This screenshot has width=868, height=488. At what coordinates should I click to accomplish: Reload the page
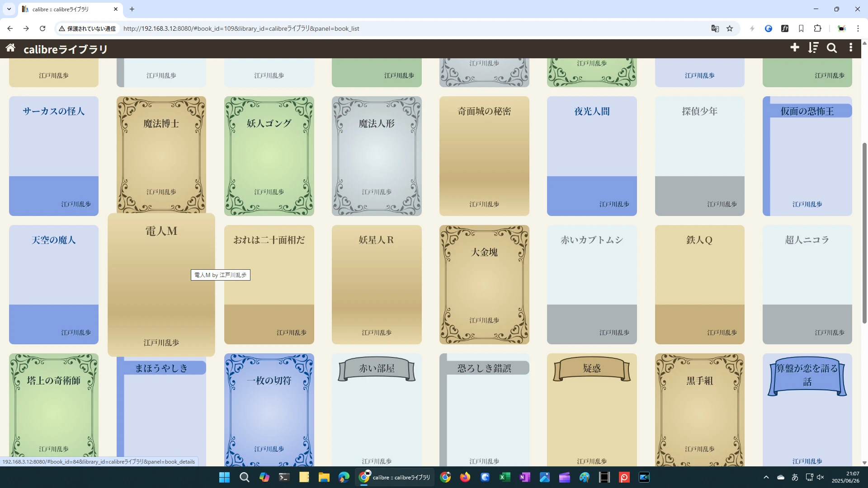click(x=42, y=28)
